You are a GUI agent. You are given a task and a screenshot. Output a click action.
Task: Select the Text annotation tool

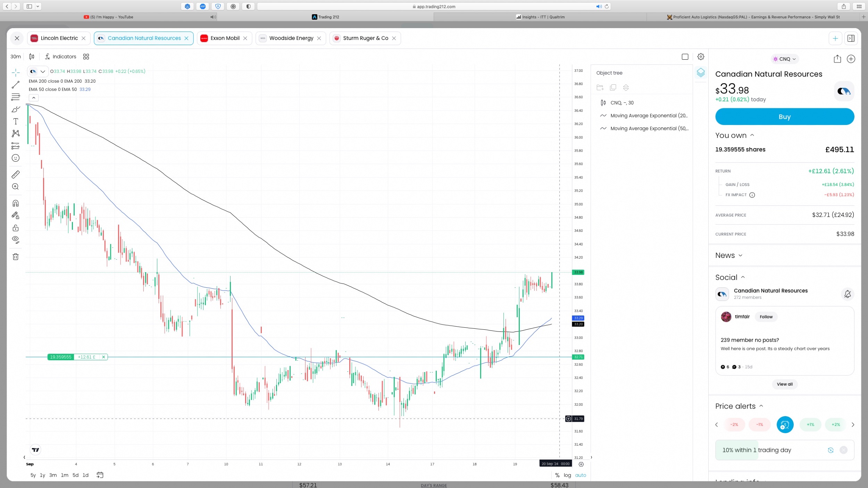tap(16, 121)
